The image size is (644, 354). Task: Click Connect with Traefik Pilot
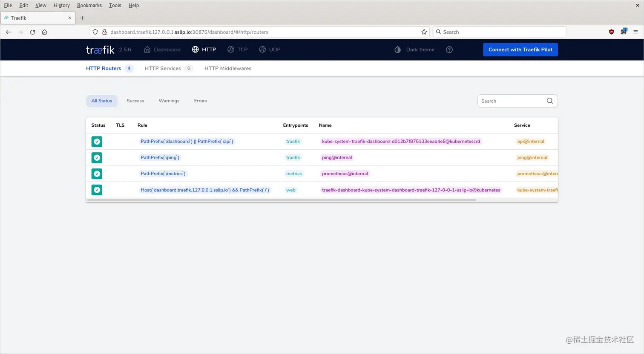point(520,49)
